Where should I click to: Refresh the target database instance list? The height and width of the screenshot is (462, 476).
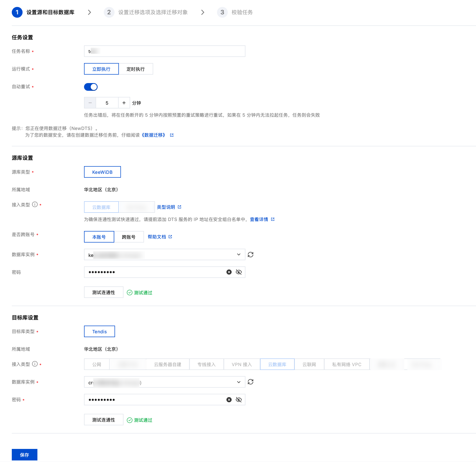[x=250, y=382]
